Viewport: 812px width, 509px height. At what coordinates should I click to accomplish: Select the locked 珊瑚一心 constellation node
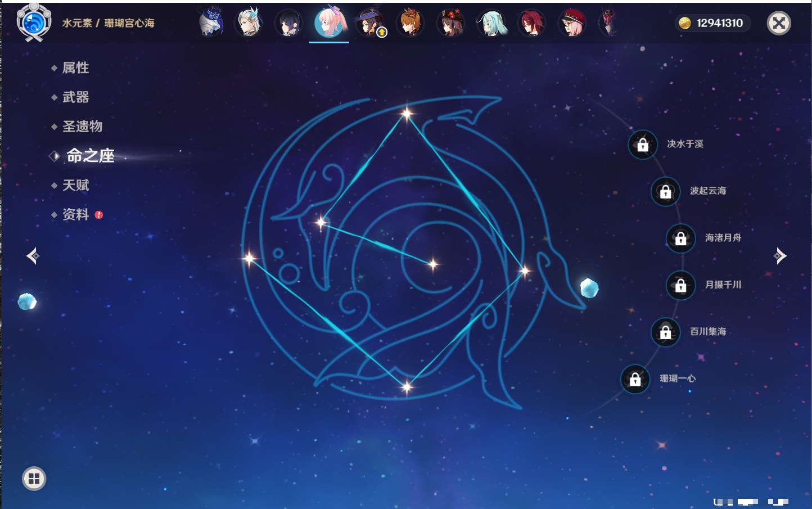pyautogui.click(x=635, y=379)
